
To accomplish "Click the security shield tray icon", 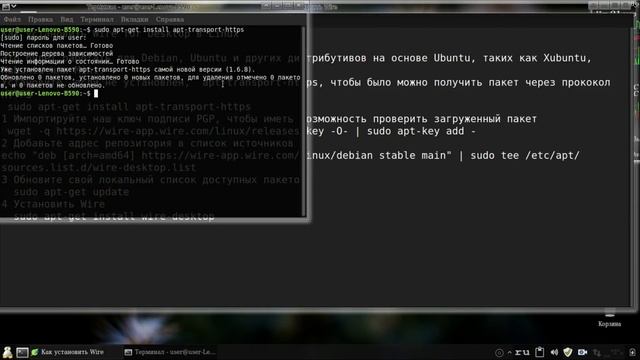I will [568, 352].
